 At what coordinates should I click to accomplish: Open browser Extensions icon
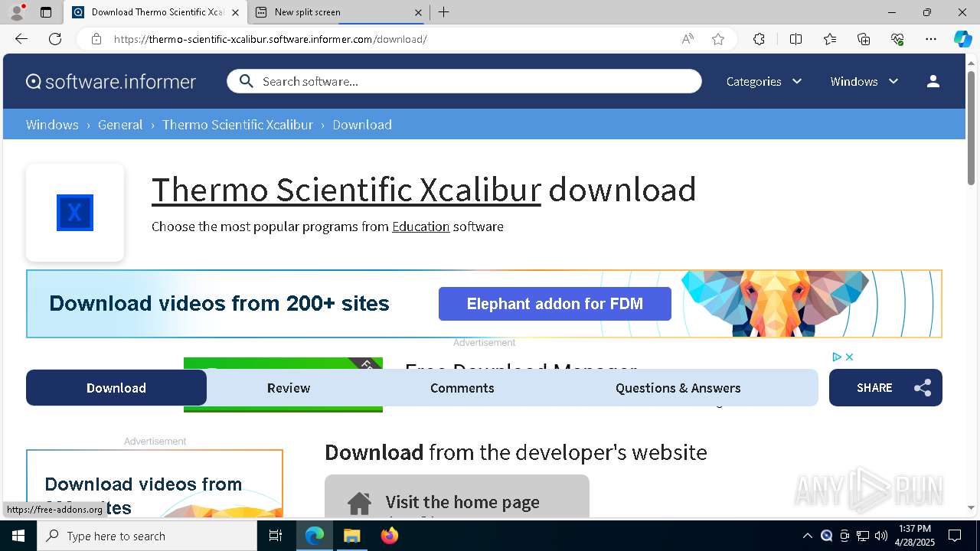point(759,39)
